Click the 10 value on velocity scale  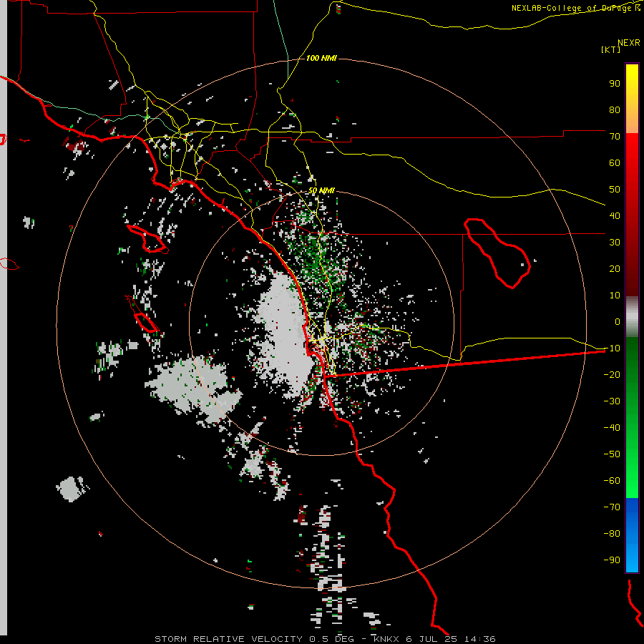[615, 296]
